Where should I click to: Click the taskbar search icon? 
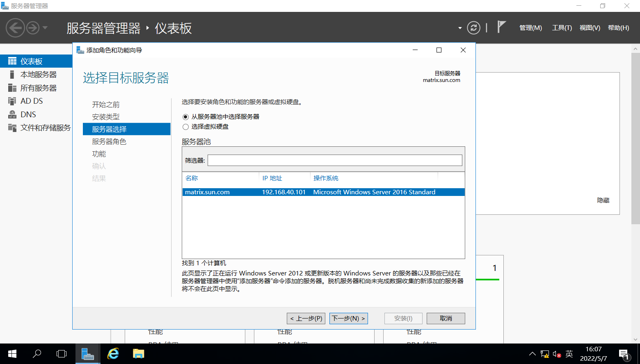[x=37, y=354]
